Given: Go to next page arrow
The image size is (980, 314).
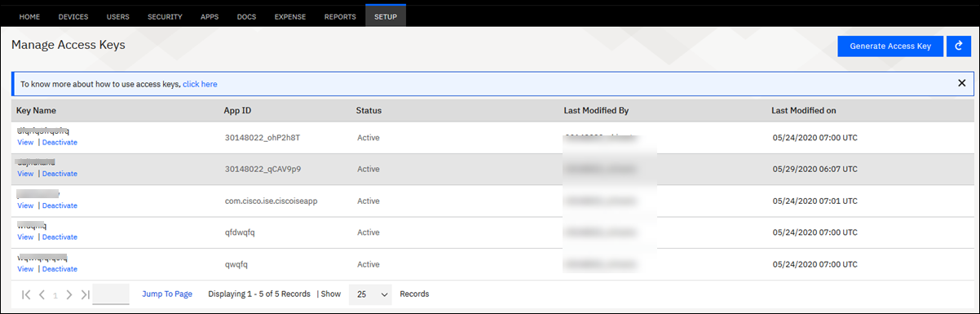Looking at the screenshot, I should point(69,294).
